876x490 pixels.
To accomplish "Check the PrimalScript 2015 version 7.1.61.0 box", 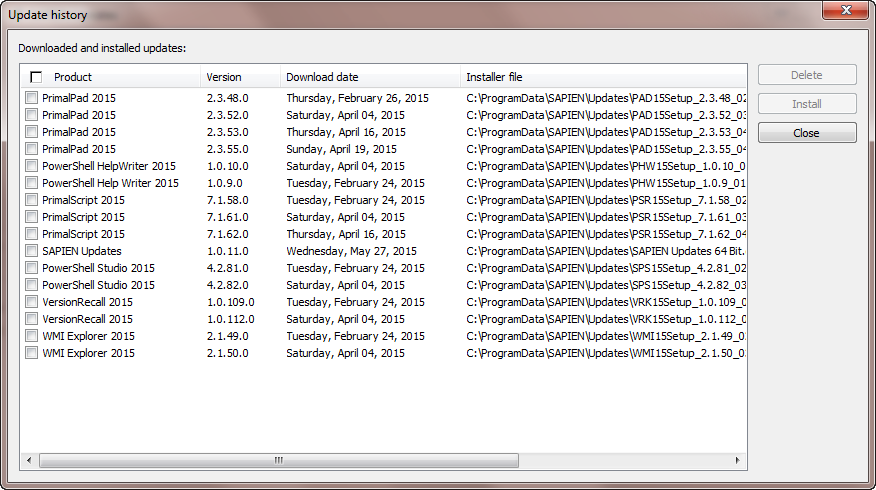I will (x=31, y=217).
